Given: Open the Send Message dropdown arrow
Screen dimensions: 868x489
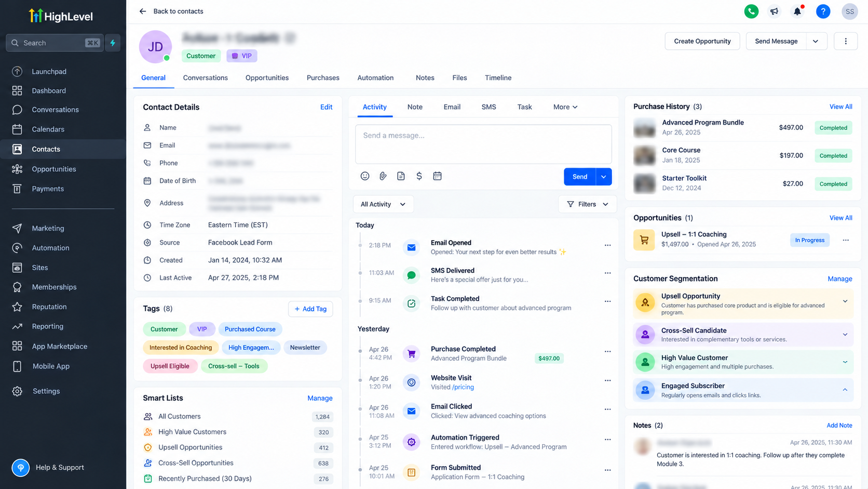Looking at the screenshot, I should click(816, 41).
